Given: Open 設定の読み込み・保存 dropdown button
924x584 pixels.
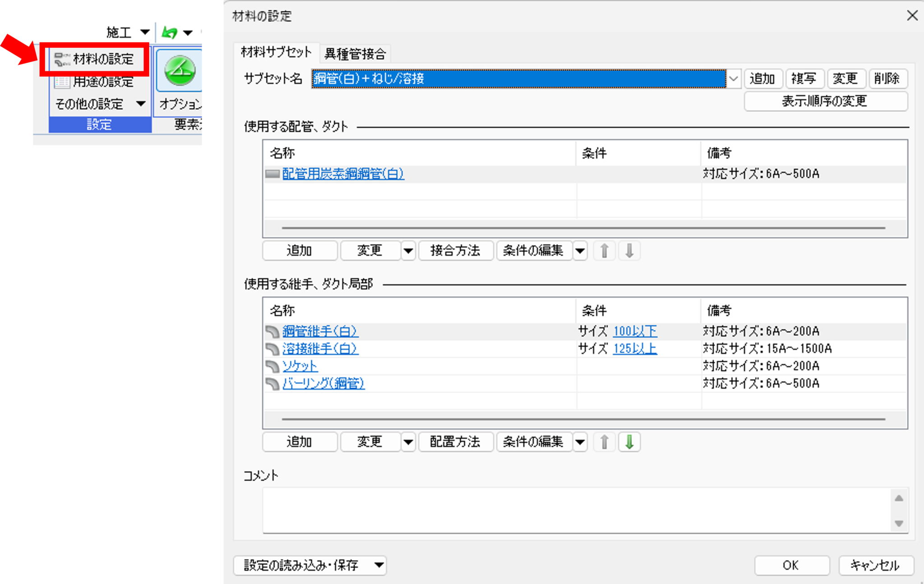Looking at the screenshot, I should [310, 566].
